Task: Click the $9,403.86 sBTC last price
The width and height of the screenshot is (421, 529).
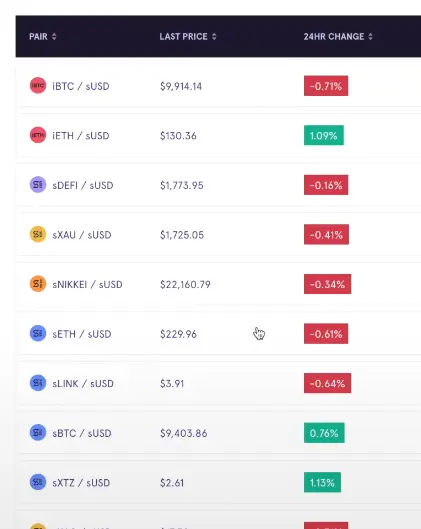Action: 184,433
